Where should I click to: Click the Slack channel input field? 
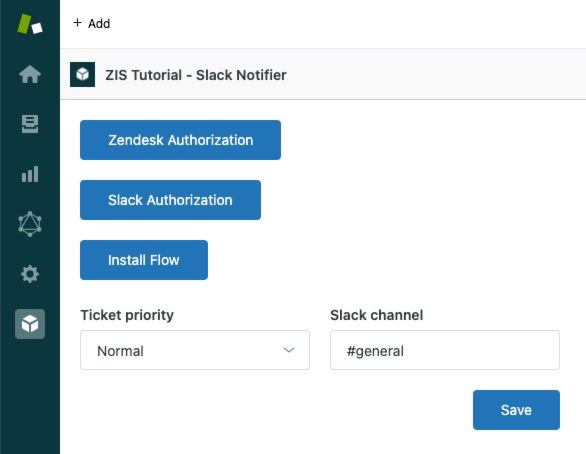(445, 350)
